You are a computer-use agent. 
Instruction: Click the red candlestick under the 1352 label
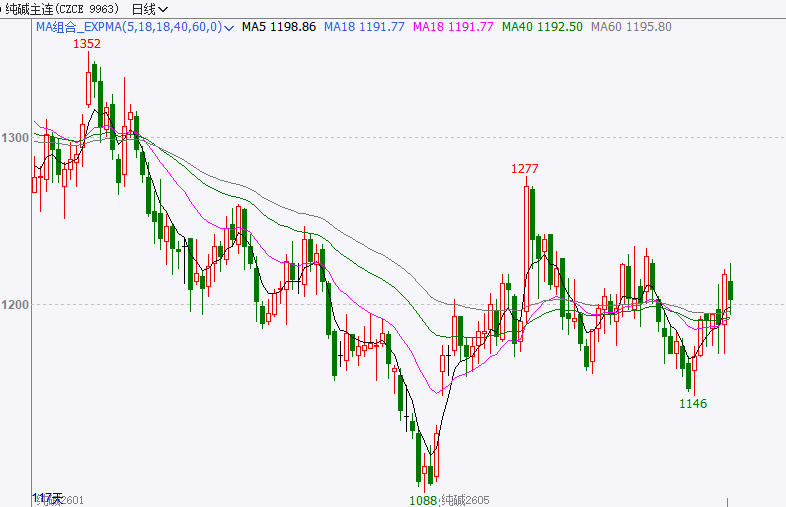point(88,87)
